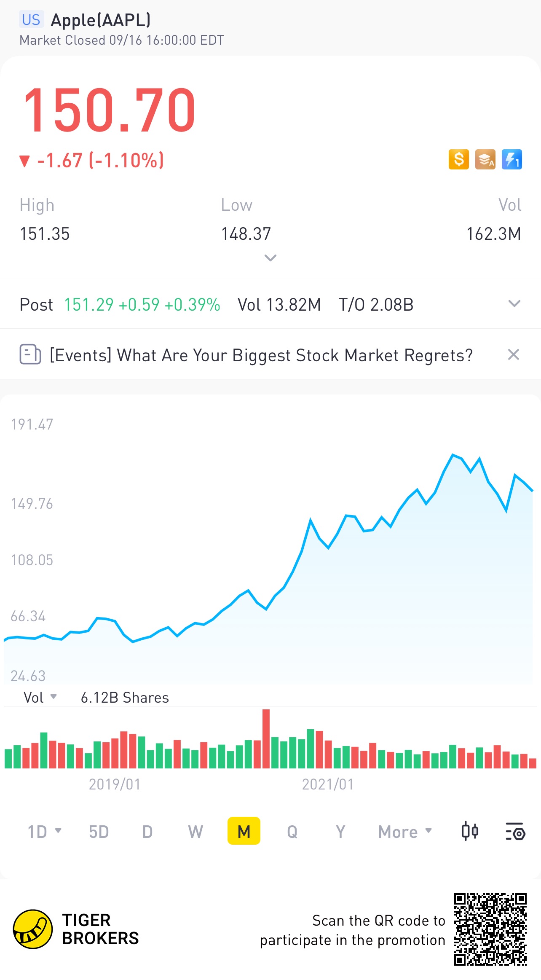Select the Q quarterly timeframe
This screenshot has width=541, height=980.
[292, 832]
